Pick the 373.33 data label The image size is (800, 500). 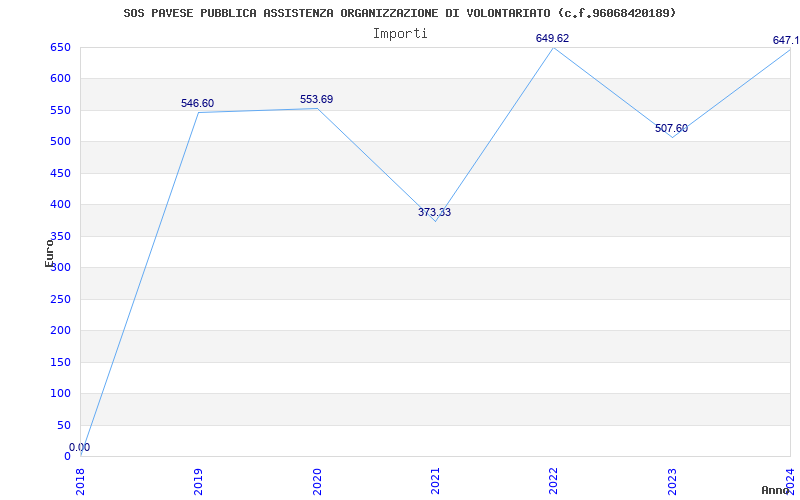(x=435, y=212)
